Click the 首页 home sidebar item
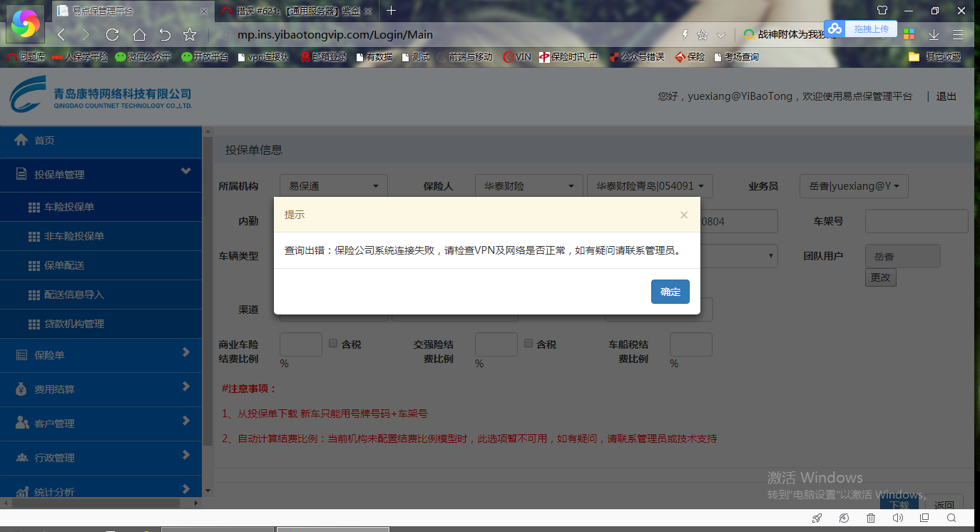Image resolution: width=980 pixels, height=532 pixels. [x=101, y=140]
